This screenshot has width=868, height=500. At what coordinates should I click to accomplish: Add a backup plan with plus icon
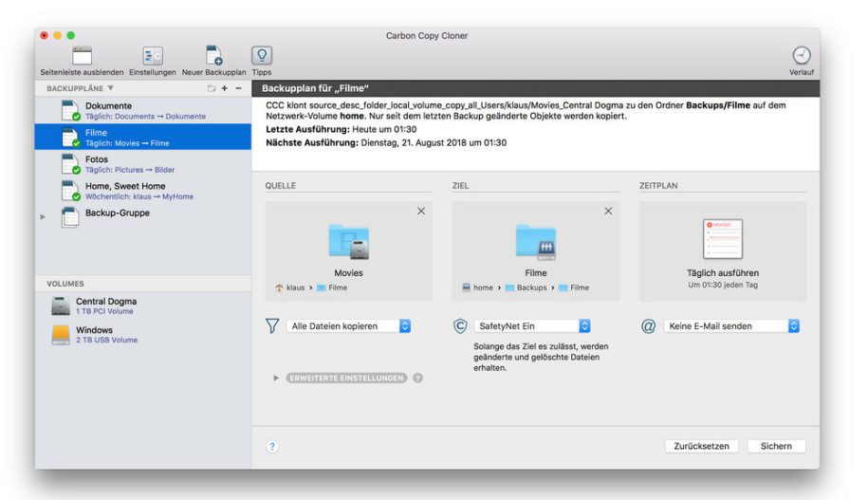click(x=225, y=88)
